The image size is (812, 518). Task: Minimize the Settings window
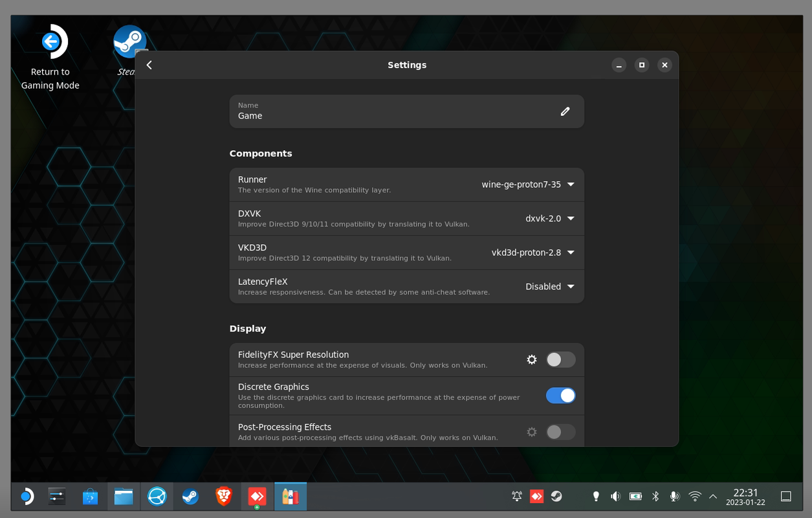pyautogui.click(x=619, y=65)
